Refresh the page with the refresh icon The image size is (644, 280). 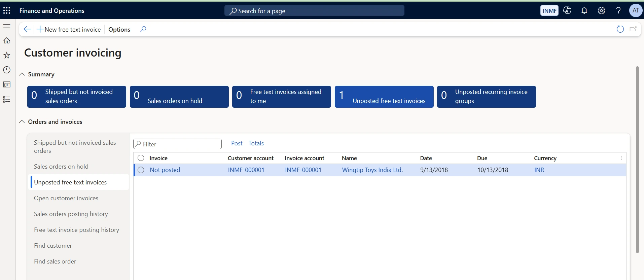620,29
